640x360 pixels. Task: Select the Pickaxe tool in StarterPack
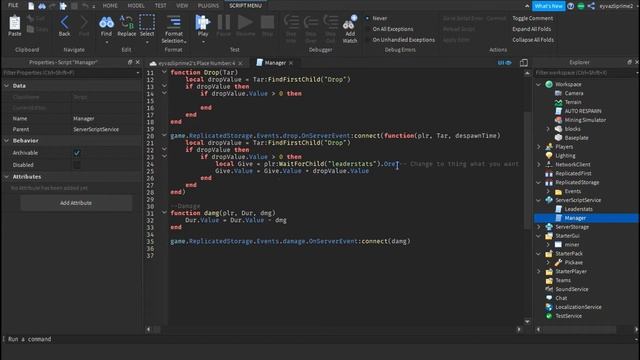[573, 262]
